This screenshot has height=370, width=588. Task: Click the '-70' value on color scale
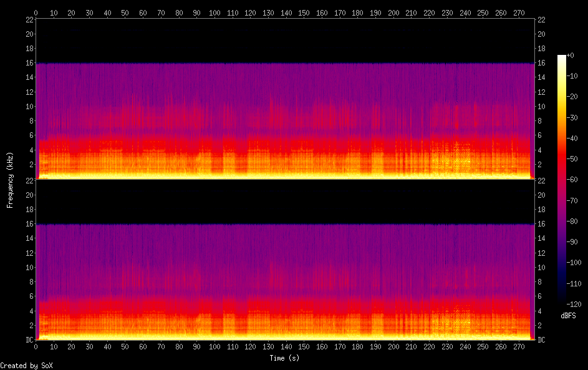(572, 200)
